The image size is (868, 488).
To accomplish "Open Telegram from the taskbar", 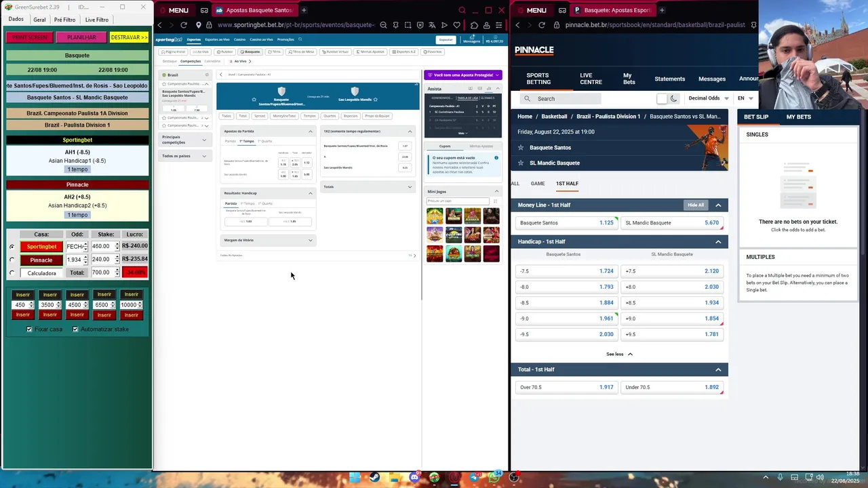I will (474, 478).
